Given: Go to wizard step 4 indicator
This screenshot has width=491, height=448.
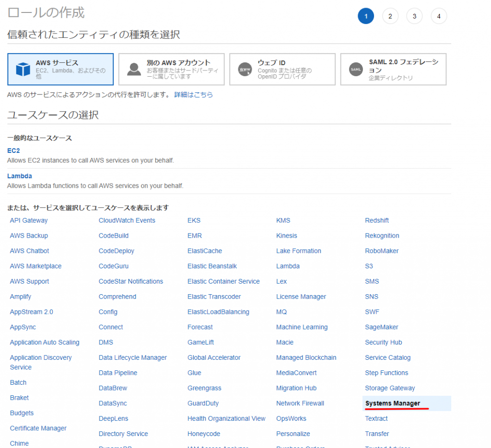Looking at the screenshot, I should [439, 16].
